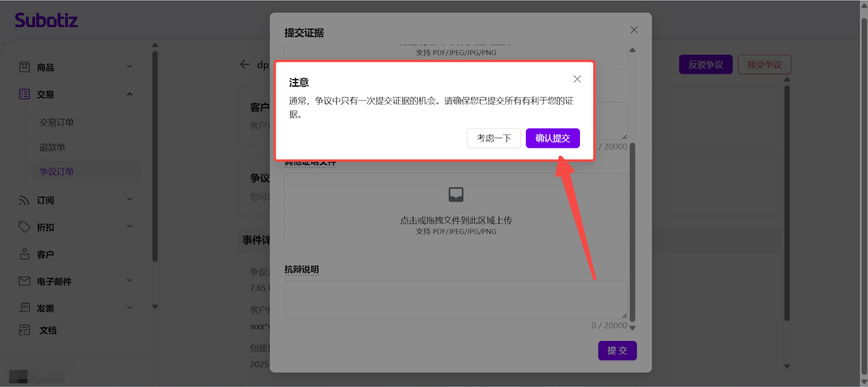Click the back arrow icon

click(x=245, y=64)
